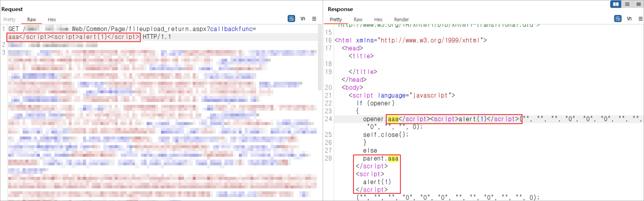Select the Response Pretty tab
This screenshot has width=644, height=201.
point(336,20)
